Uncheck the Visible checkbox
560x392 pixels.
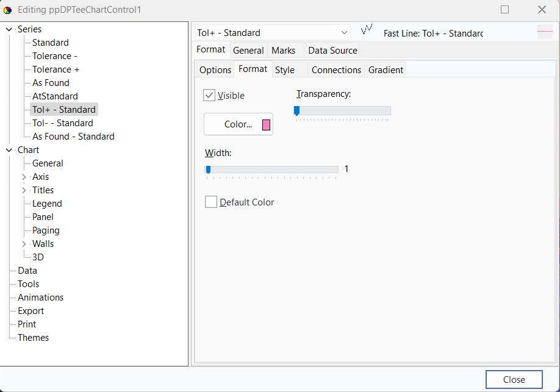[210, 96]
